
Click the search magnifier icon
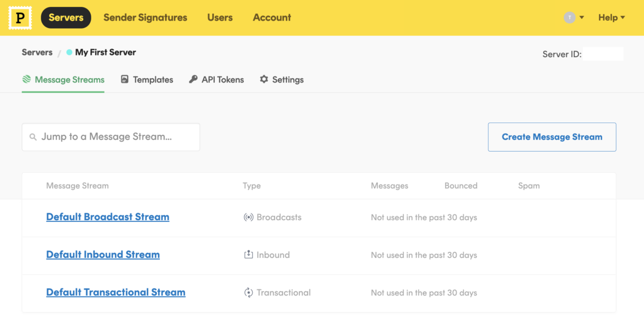tap(33, 137)
